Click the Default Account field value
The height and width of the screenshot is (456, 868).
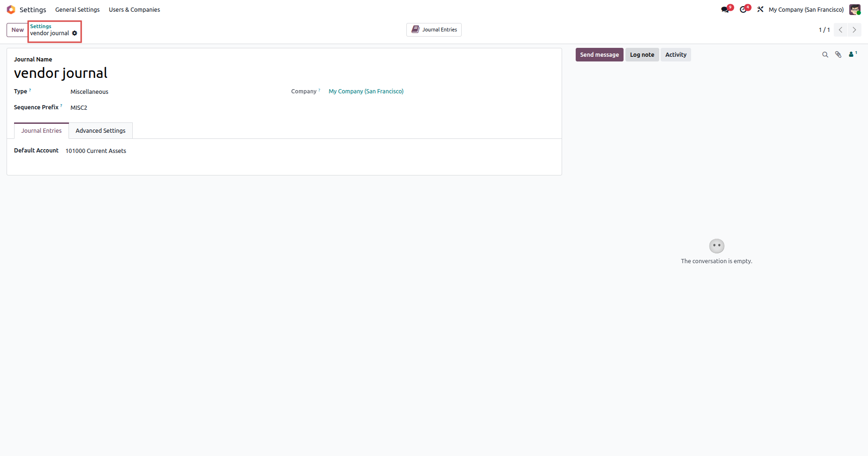96,151
